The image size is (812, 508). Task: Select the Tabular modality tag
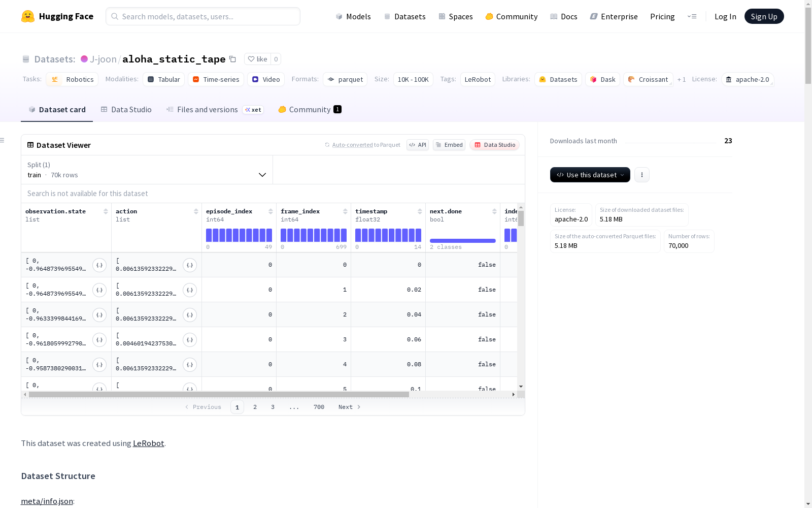pyautogui.click(x=163, y=79)
